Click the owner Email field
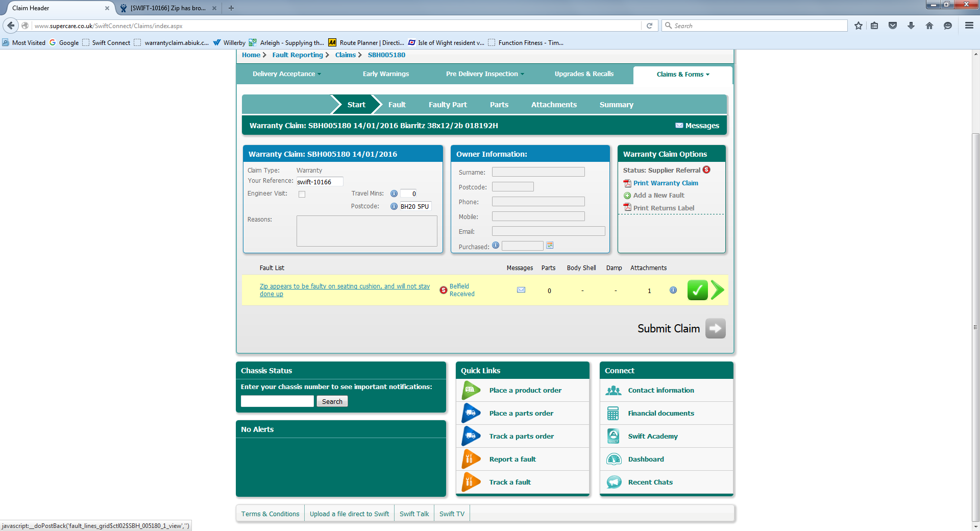Image resolution: width=980 pixels, height=531 pixels. coord(548,231)
